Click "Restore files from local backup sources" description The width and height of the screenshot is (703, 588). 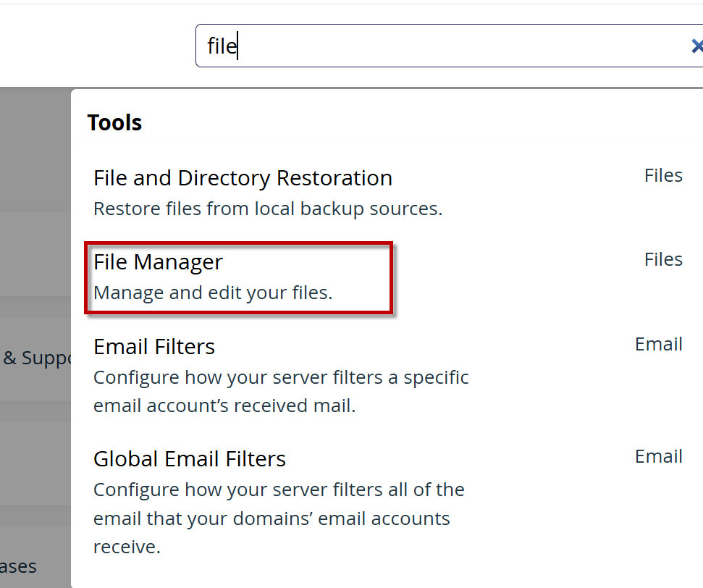(267, 209)
